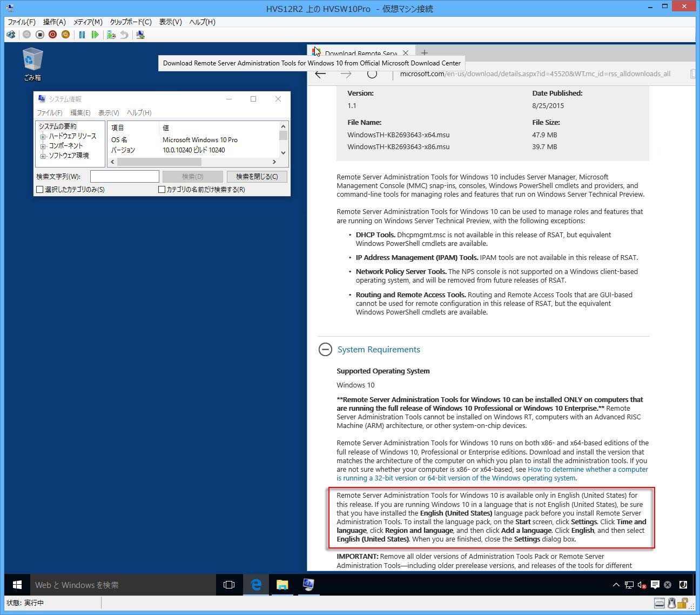Open Task View on the taskbar
This screenshot has height=615, width=700.
click(229, 585)
